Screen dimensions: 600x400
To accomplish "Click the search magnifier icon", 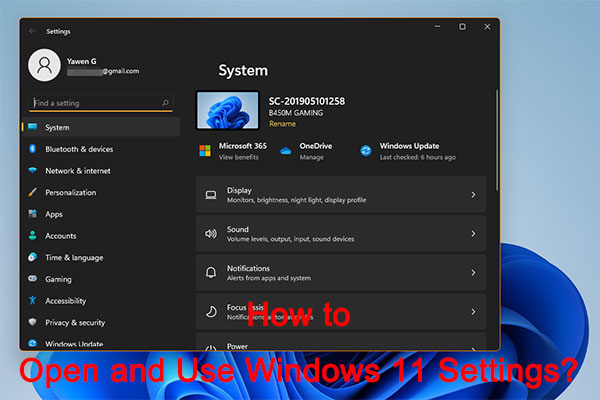I will pyautogui.click(x=167, y=102).
